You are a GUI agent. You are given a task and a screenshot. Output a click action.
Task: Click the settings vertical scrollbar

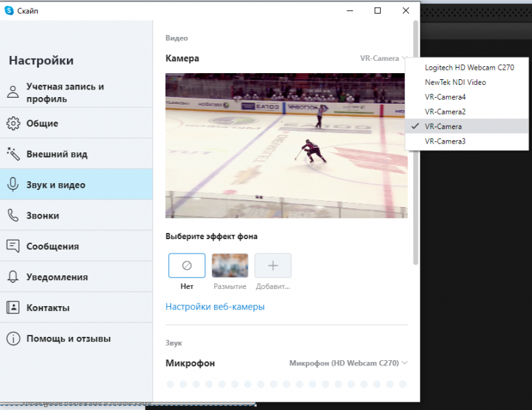pos(415,142)
